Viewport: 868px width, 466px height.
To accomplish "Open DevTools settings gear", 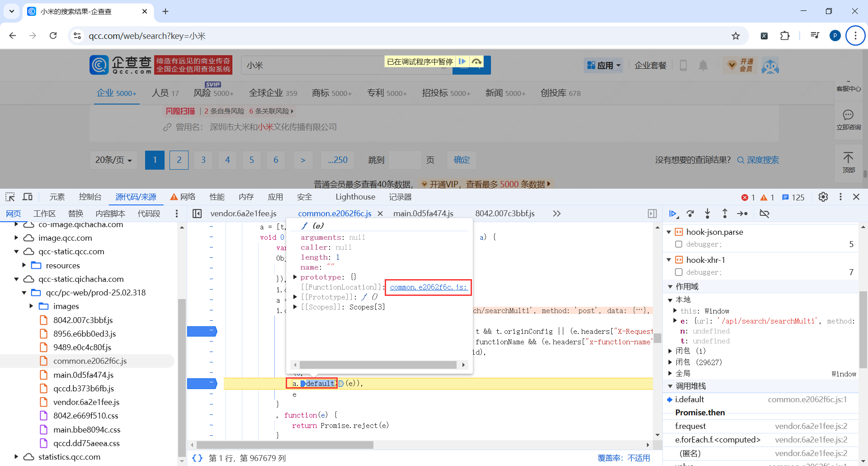I will pos(823,197).
